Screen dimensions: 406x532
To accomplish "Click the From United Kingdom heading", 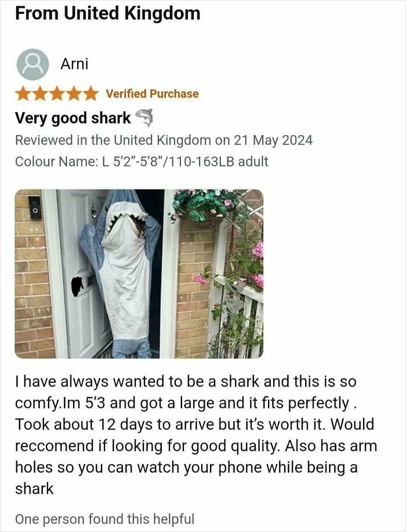I will pos(108,13).
